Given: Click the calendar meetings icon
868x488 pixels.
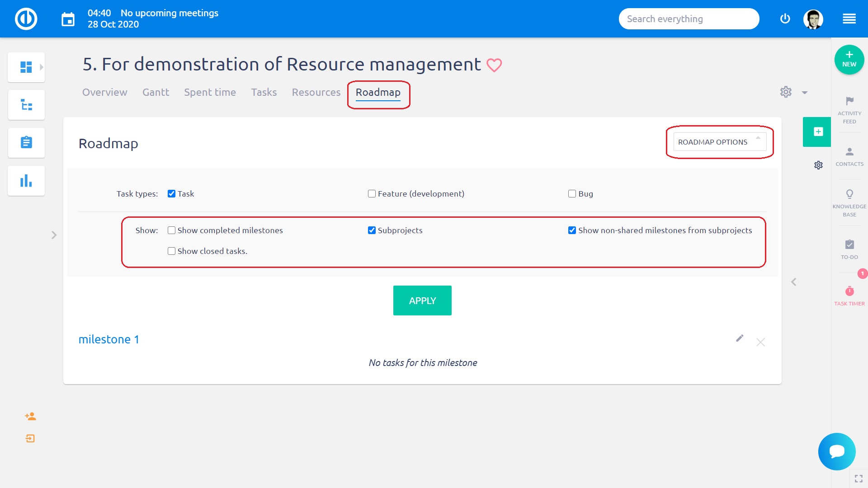Looking at the screenshot, I should [x=68, y=19].
